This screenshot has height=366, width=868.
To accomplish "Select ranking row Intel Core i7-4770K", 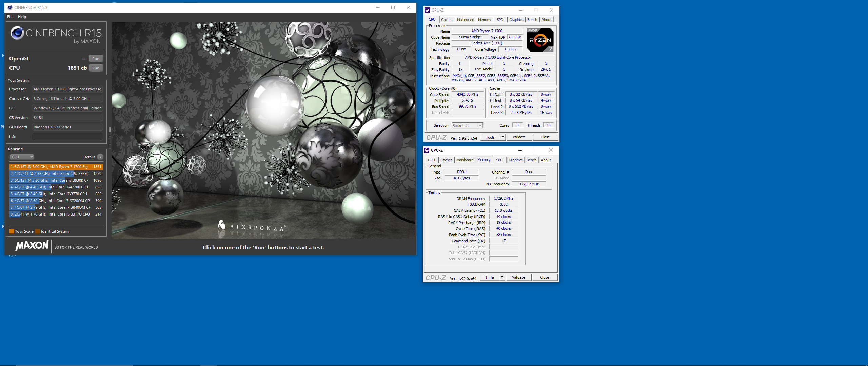I will [56, 187].
